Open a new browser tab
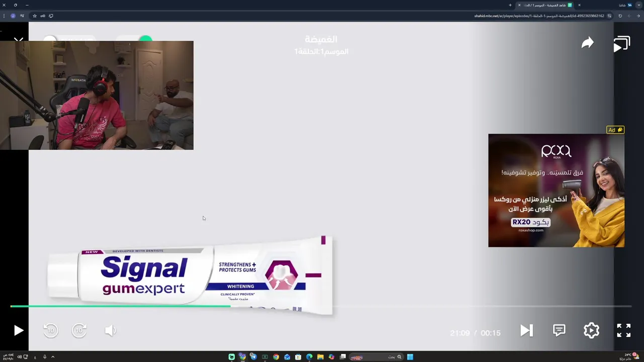 (x=510, y=5)
